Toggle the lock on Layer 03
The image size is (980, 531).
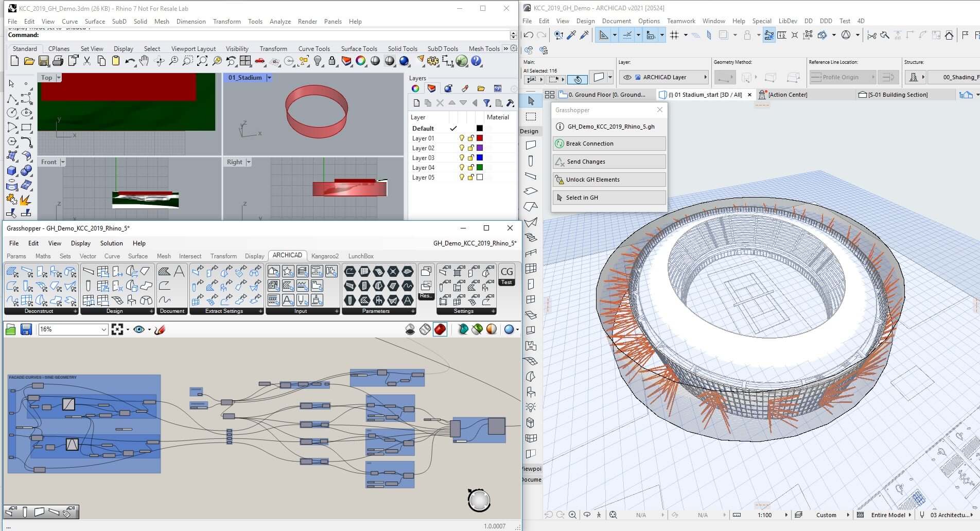click(x=470, y=158)
